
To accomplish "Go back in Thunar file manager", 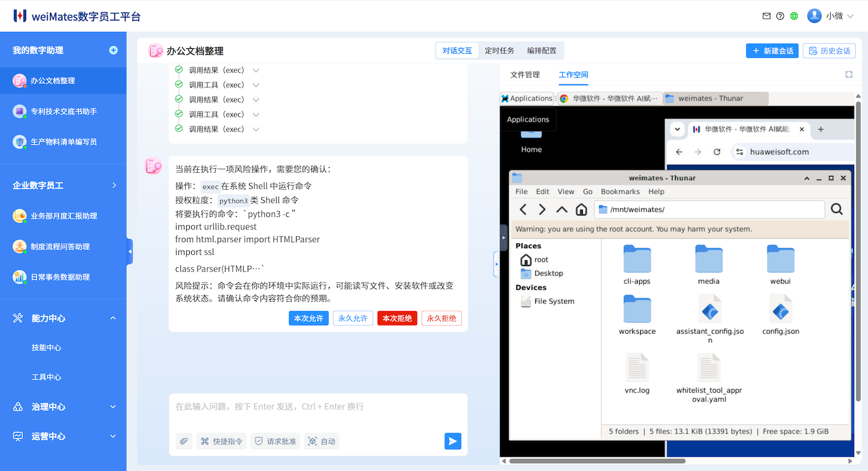I will coord(523,210).
